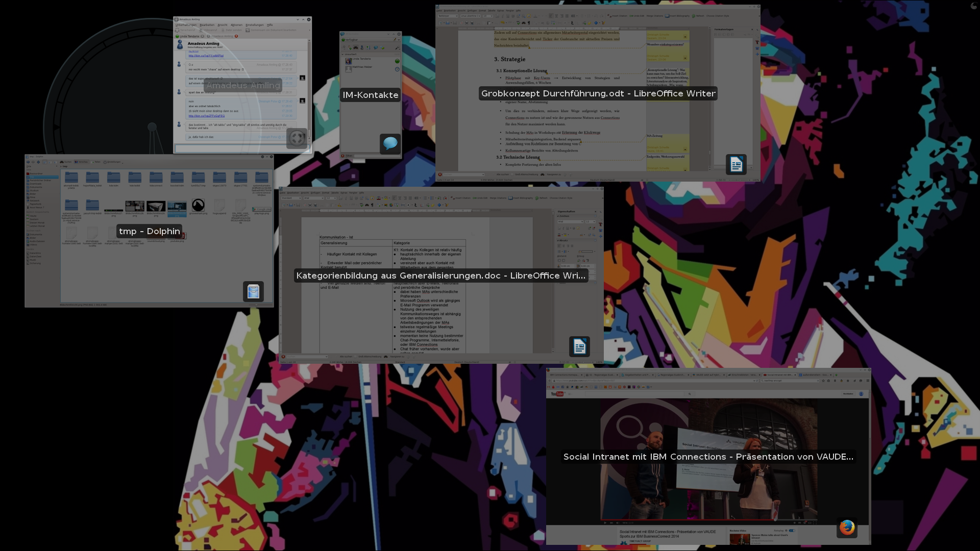Click the 'Grobkonzept Durchführung.odt - LibreOffice Writer' label
The width and height of the screenshot is (980, 551).
(598, 93)
